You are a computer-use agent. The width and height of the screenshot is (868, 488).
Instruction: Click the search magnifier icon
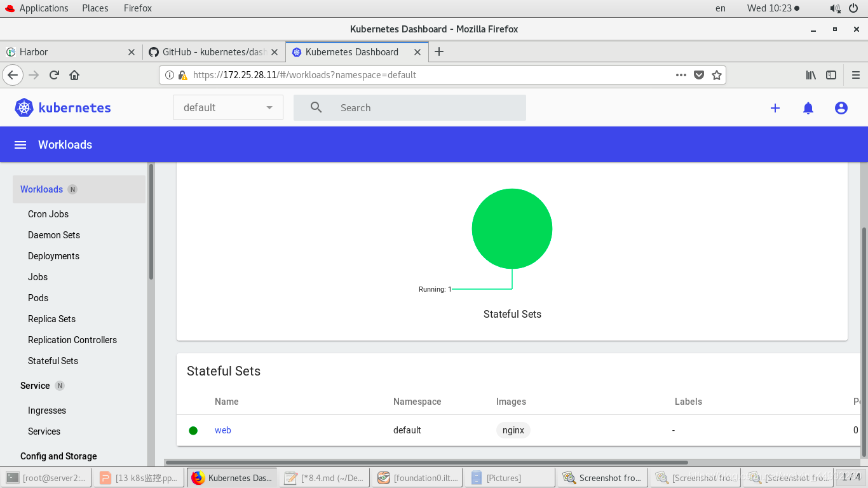(316, 107)
